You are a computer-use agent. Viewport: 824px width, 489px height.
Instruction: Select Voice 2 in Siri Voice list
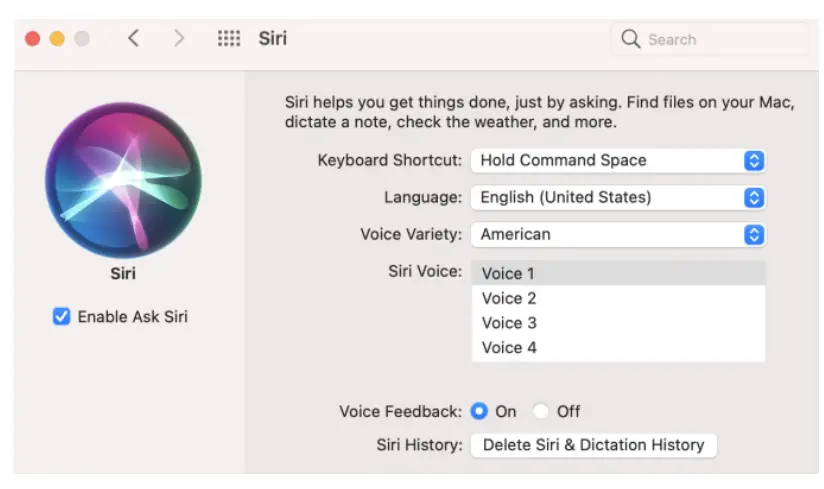pos(619,298)
